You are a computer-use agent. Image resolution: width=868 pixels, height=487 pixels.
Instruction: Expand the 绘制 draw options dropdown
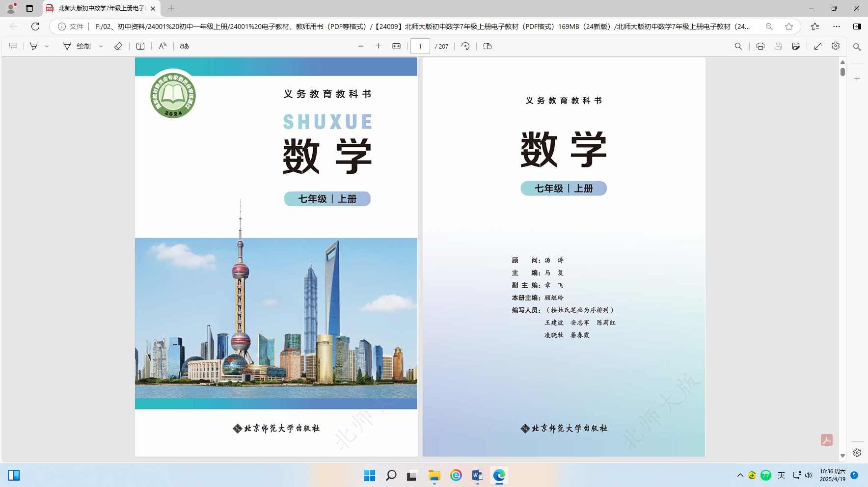click(101, 46)
